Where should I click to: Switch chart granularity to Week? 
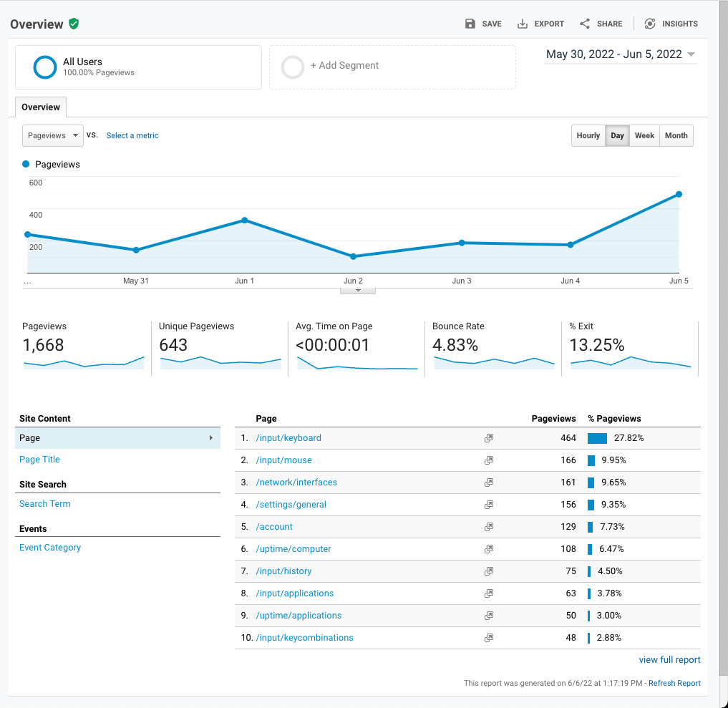[x=644, y=135]
